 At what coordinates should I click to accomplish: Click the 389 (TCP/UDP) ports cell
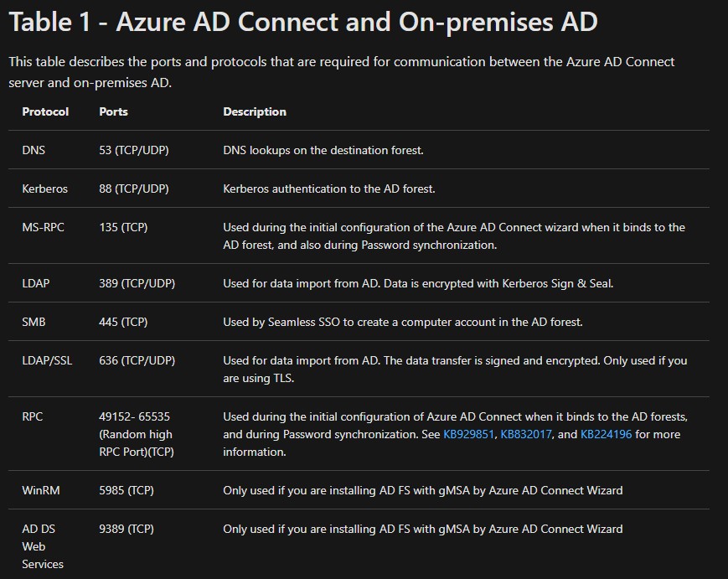pos(137,284)
